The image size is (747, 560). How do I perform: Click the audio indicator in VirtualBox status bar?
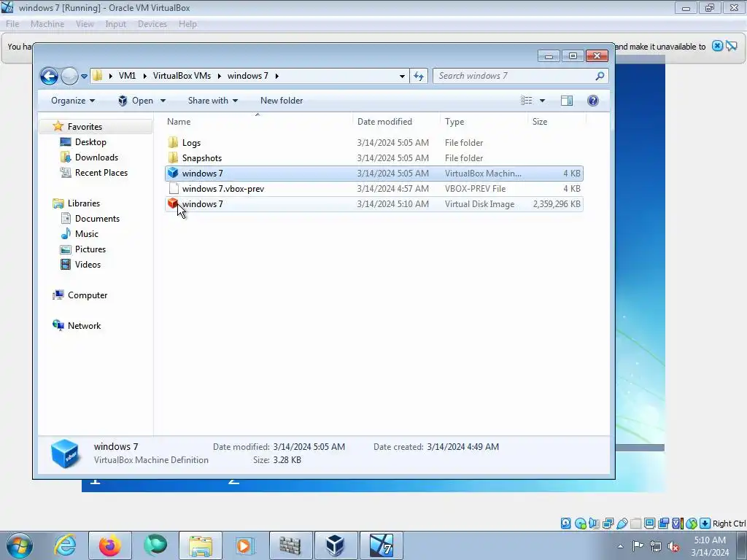594,524
